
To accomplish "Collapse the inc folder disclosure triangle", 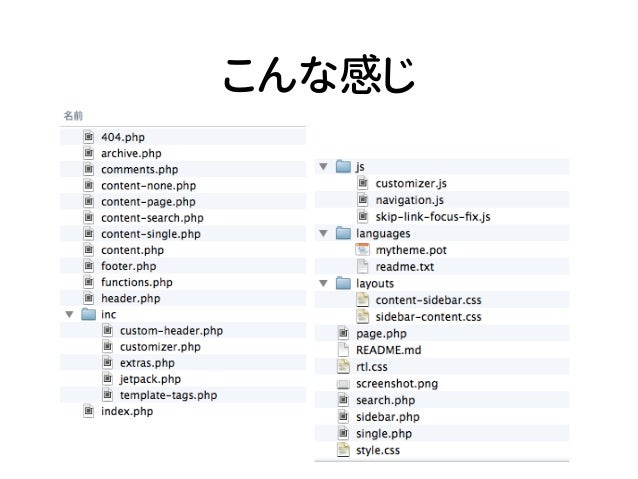I will coord(70,315).
